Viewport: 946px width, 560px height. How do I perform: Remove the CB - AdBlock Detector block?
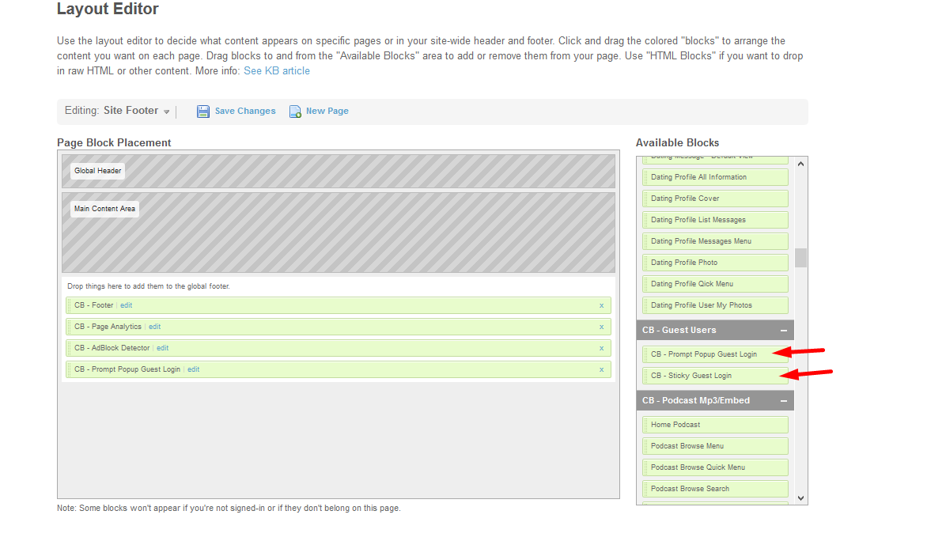pos(601,348)
